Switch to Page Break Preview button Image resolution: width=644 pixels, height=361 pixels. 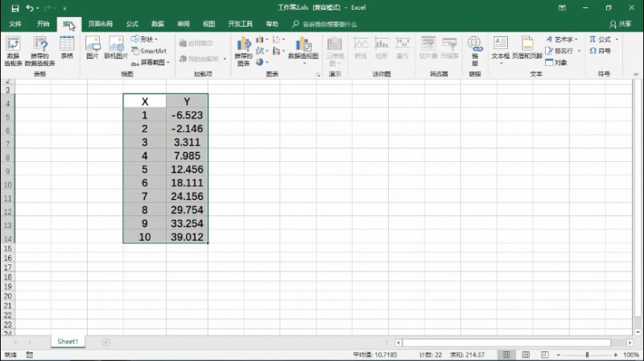pos(545,355)
